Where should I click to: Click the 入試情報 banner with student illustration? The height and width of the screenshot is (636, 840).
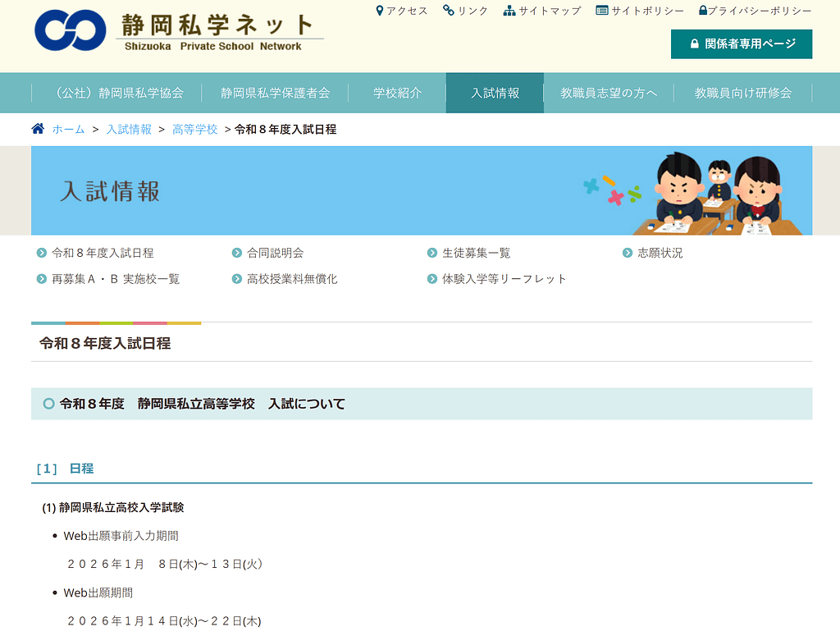coord(421,190)
